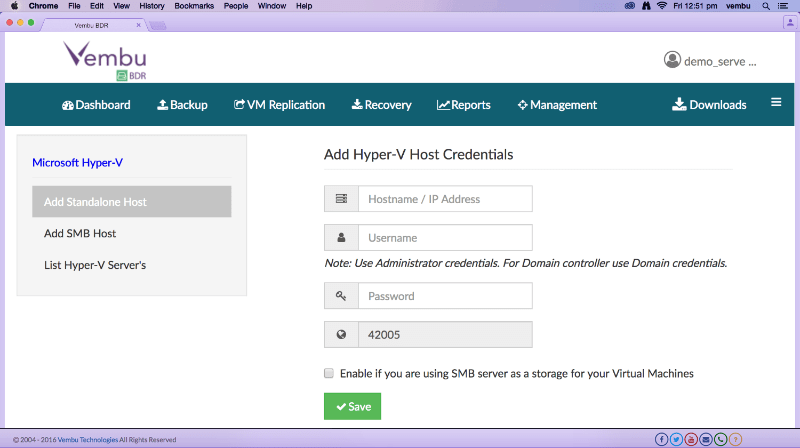Click the user avatar icon
This screenshot has height=448, width=800.
pyautogui.click(x=672, y=60)
